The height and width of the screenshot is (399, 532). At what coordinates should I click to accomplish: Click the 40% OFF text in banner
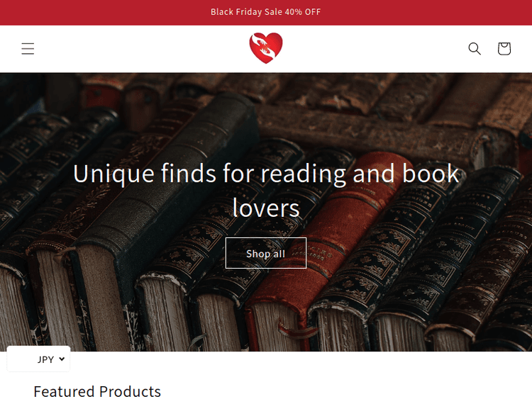pyautogui.click(x=303, y=12)
